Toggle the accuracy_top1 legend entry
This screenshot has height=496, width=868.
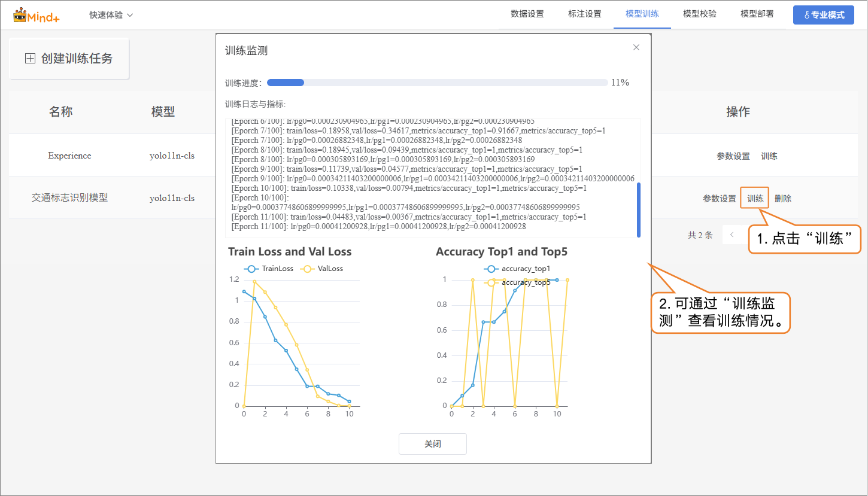click(518, 269)
